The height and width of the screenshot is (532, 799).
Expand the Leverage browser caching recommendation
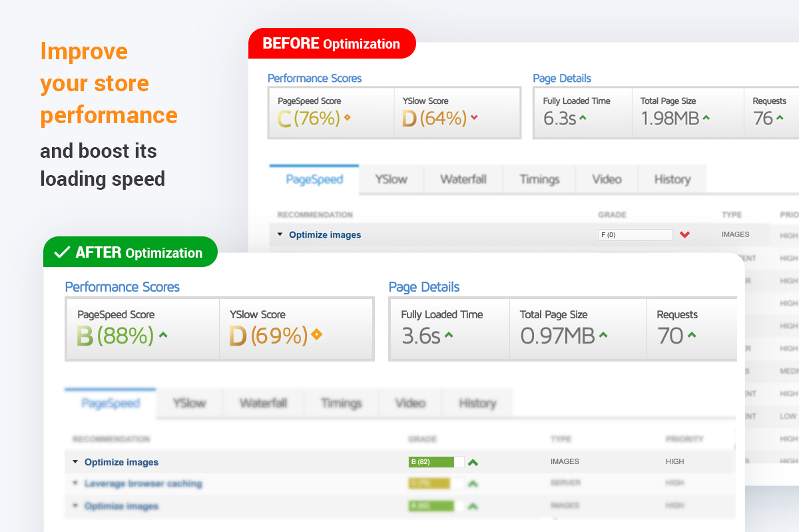click(x=75, y=484)
